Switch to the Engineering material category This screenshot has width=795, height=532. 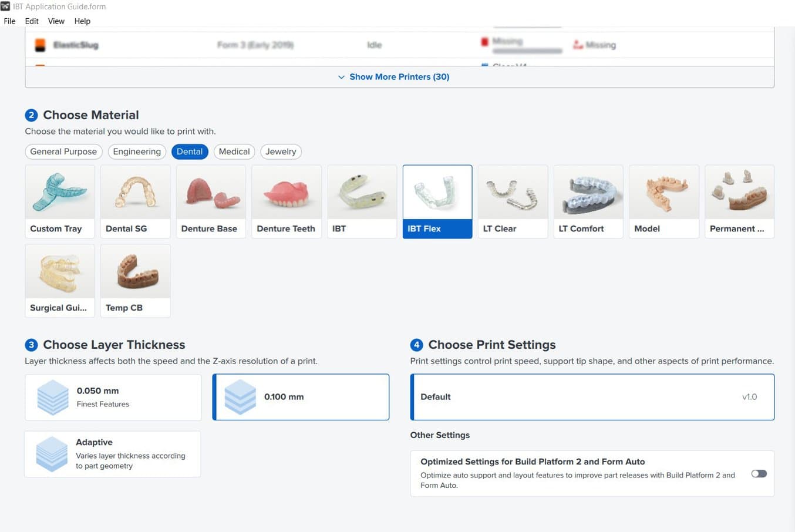point(137,151)
